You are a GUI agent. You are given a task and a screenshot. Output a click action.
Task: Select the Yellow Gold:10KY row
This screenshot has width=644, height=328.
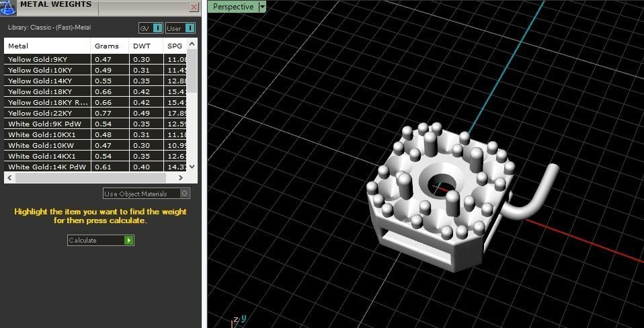pos(95,70)
